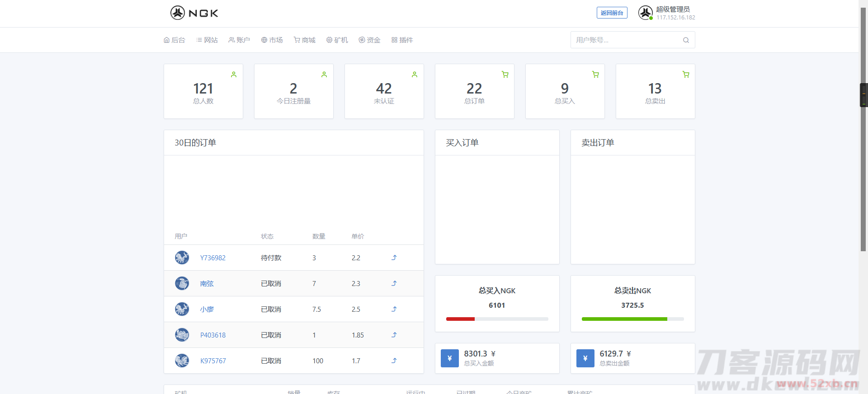The image size is (868, 394).
Task: Expand the 矿机 menu
Action: 337,40
